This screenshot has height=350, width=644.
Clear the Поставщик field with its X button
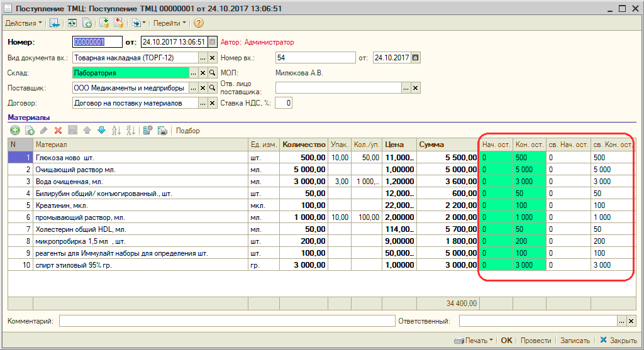pos(203,88)
